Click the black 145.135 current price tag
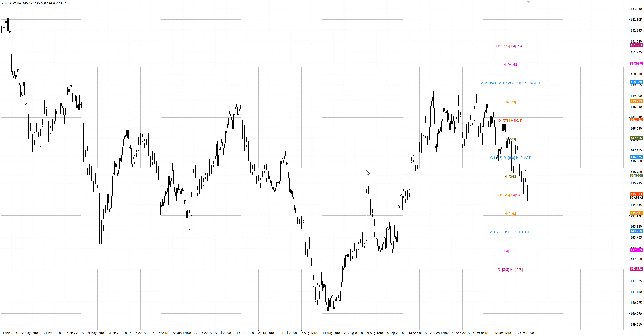644x336 pixels. [636, 198]
